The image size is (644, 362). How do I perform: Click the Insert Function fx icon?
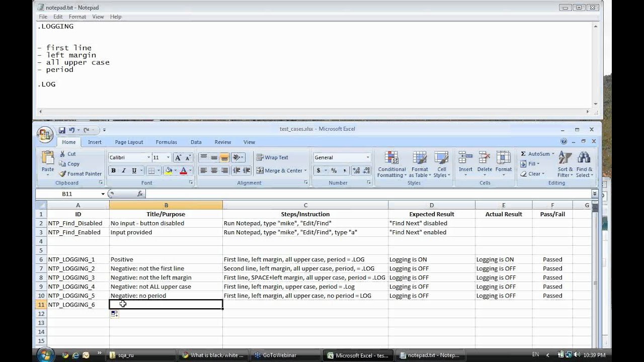140,194
